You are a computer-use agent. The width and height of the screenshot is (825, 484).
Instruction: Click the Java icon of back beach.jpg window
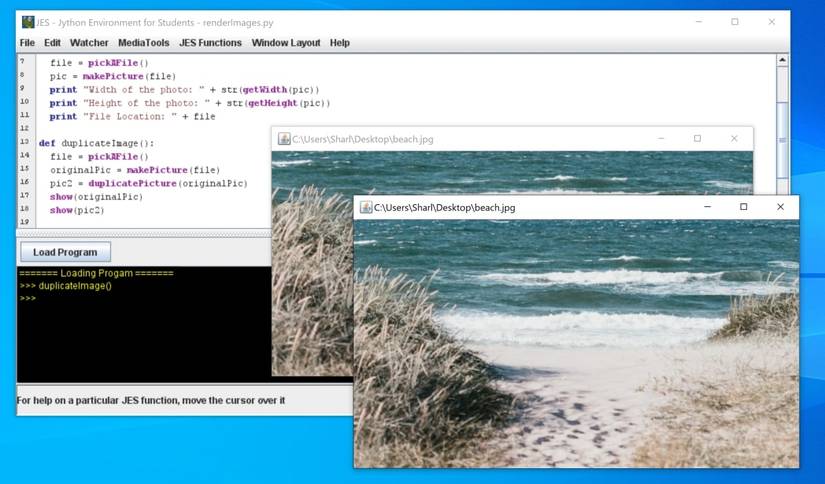(284, 139)
